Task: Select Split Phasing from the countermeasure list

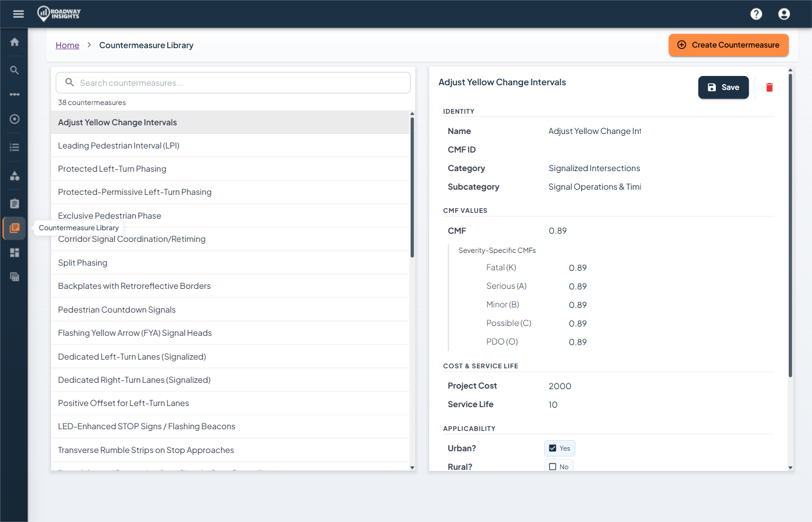Action: tap(82, 262)
